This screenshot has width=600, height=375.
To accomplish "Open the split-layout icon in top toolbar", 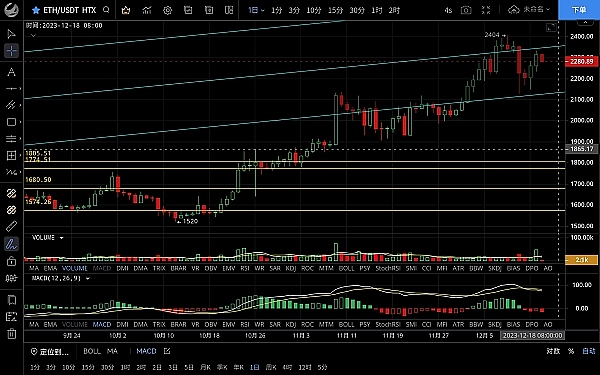I will (229, 10).
